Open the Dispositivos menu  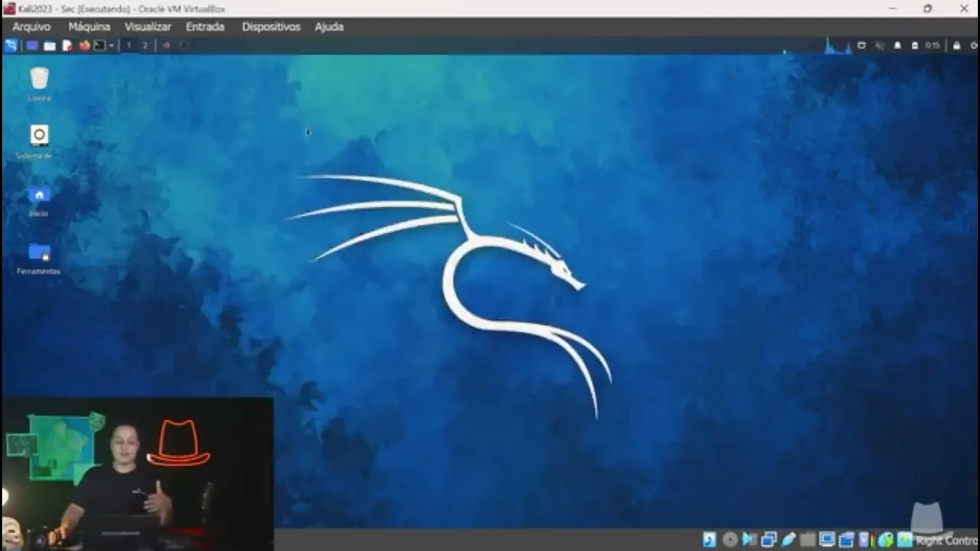[x=271, y=27]
